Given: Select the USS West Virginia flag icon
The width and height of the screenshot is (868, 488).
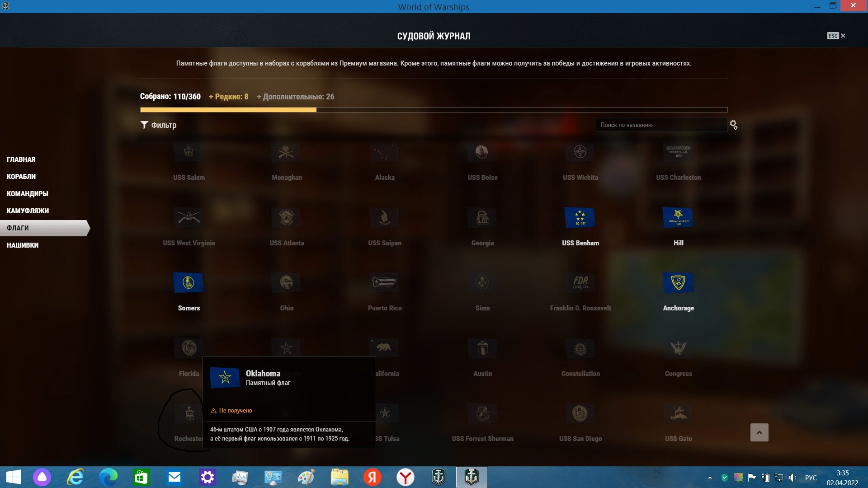Looking at the screenshot, I should tap(189, 217).
